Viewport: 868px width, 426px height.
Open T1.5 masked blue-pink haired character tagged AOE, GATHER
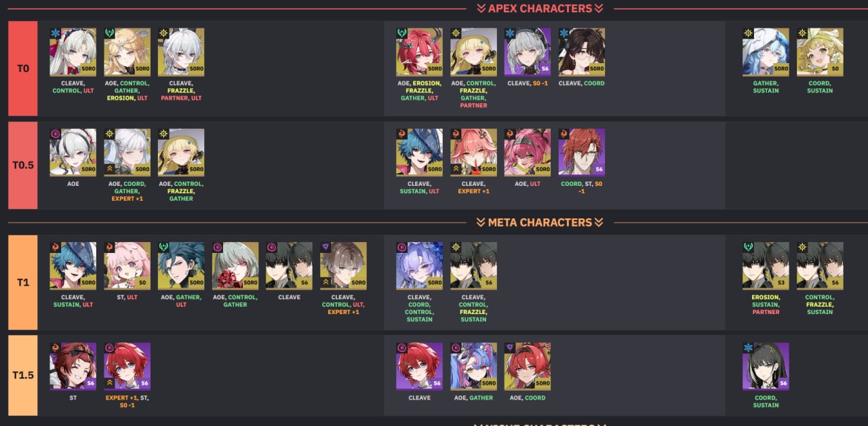pos(473,366)
